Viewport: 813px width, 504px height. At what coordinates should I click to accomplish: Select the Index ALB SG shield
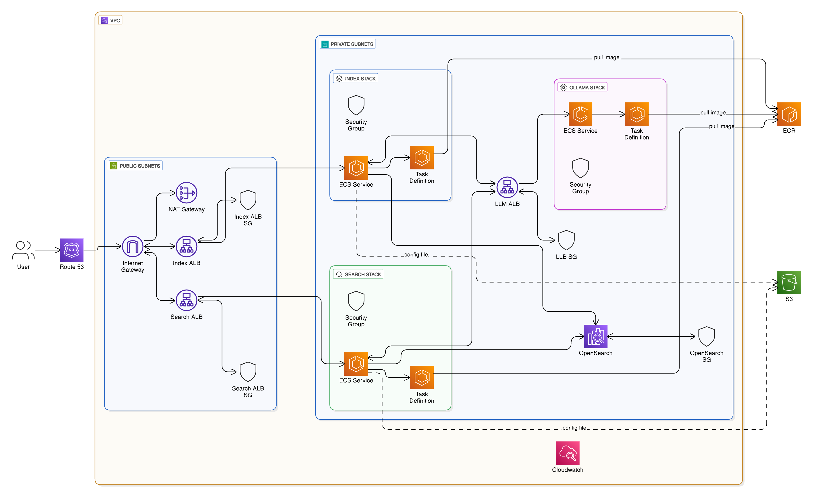click(x=248, y=200)
